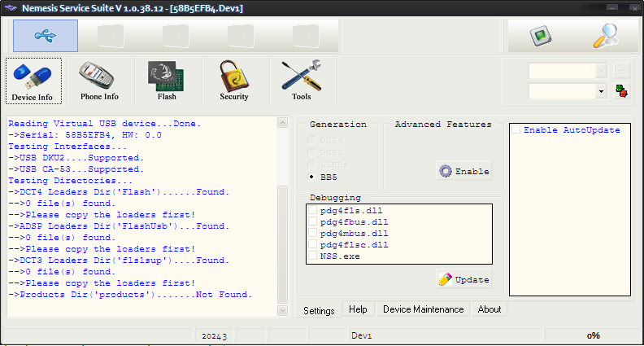
Task: Click the Nemesis app icon in title bar
Action: click(11, 8)
